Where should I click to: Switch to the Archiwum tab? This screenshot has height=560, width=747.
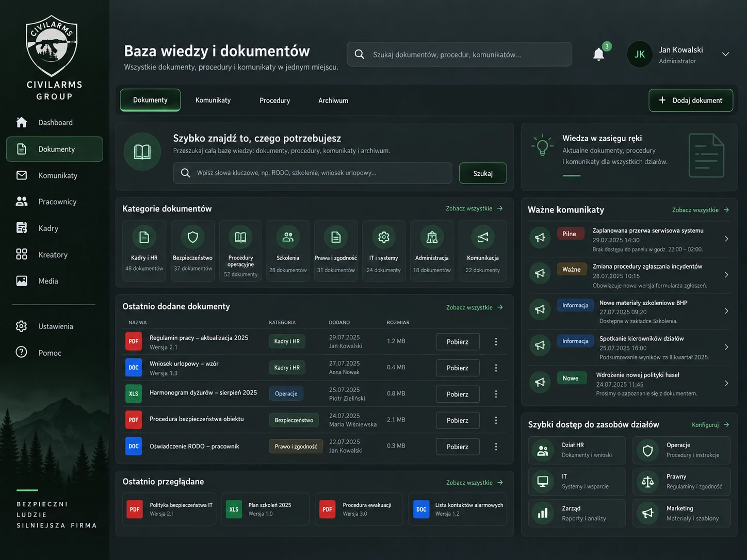tap(333, 100)
